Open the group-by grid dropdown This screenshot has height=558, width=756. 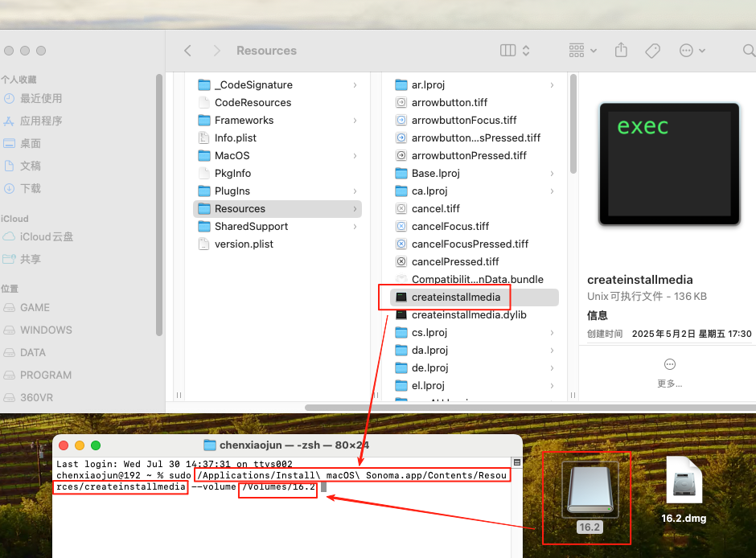tap(583, 50)
